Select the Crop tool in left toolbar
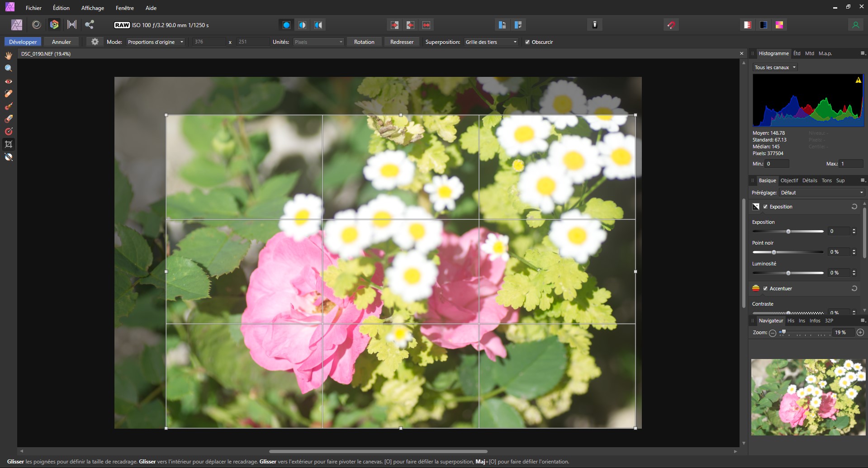Image resolution: width=868 pixels, height=468 pixels. [9, 144]
